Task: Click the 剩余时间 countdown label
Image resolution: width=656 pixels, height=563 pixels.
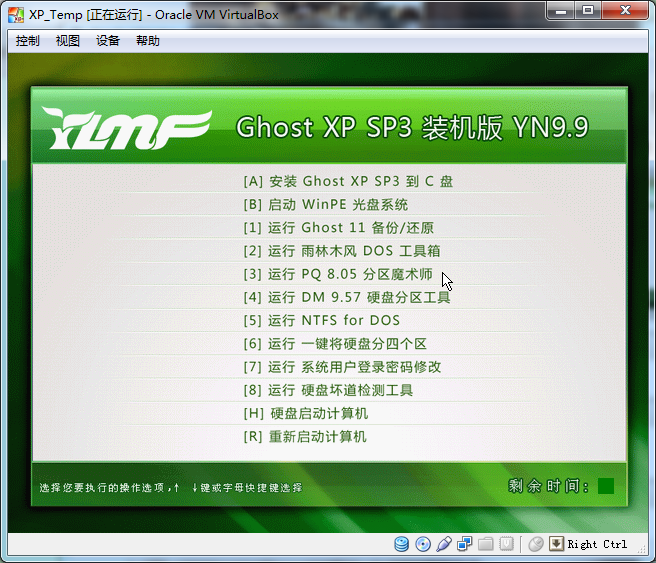Action: [548, 486]
